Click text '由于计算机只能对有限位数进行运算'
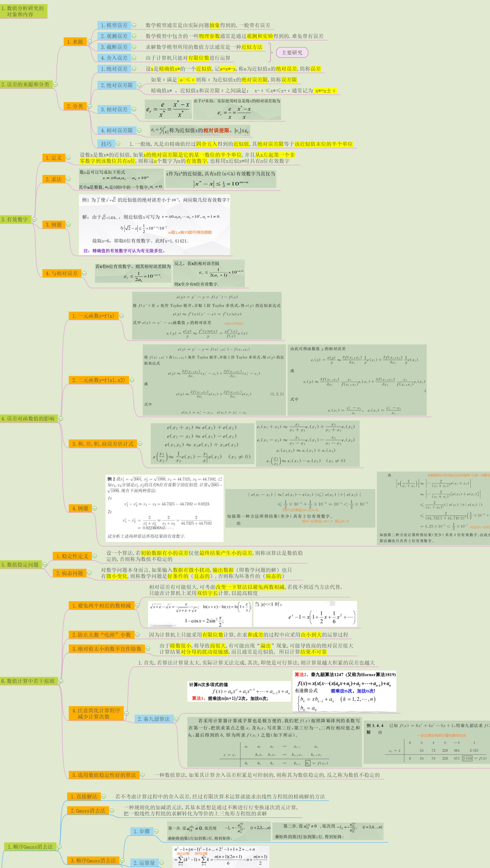490x868 pixels. 188,58
